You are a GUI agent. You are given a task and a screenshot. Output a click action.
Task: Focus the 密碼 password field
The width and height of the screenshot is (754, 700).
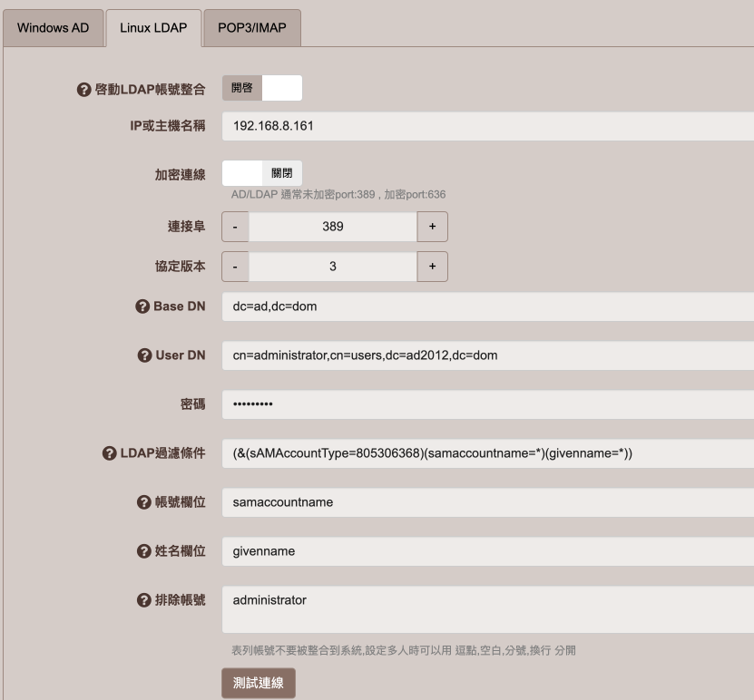point(487,404)
